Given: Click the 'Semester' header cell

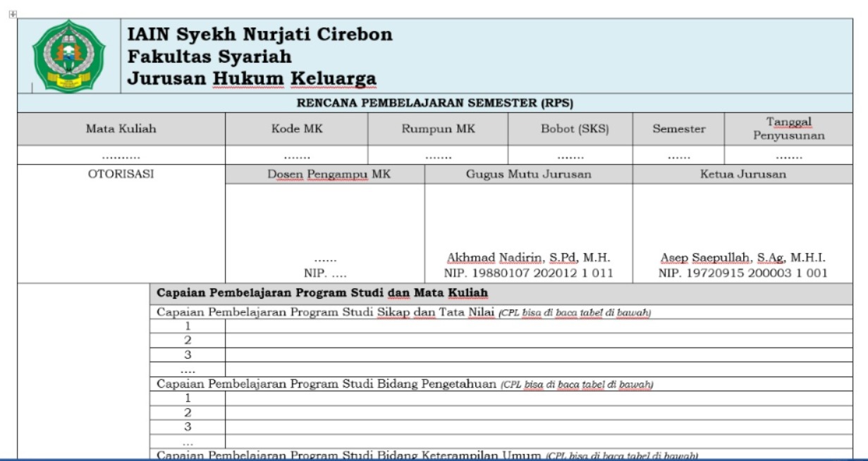Looking at the screenshot, I should click(x=678, y=129).
